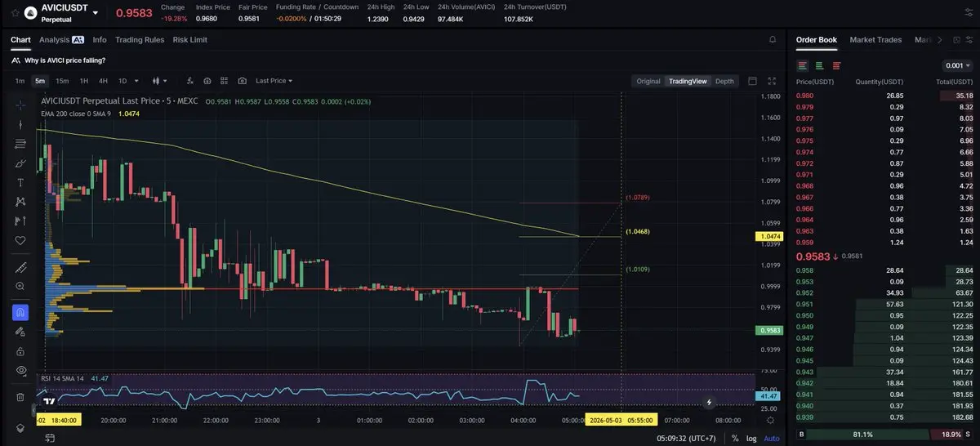Screen dimensions: 980x446
Task: Enable Auto scale on the price axis
Action: (770, 439)
